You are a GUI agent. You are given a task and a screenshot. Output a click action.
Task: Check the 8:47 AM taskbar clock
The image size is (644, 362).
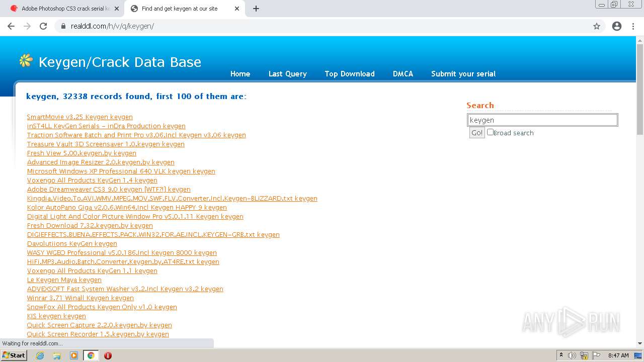pyautogui.click(x=618, y=355)
